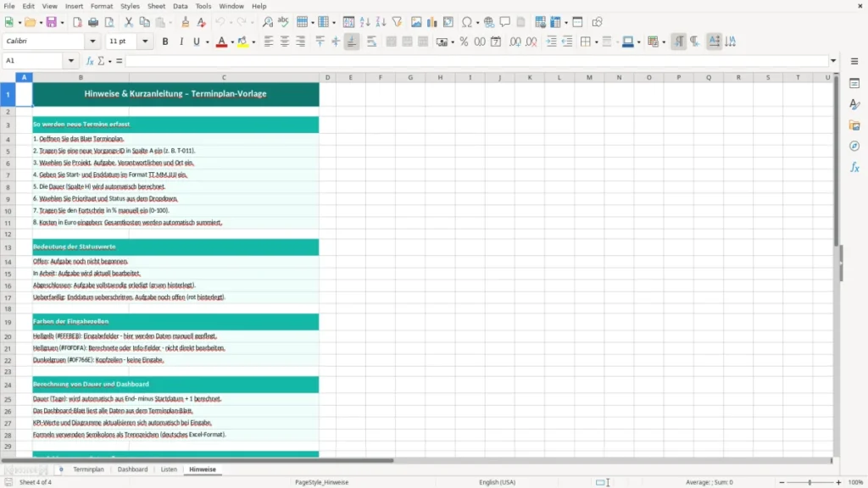
Task: Expand the formula bar arrow
Action: [833, 61]
